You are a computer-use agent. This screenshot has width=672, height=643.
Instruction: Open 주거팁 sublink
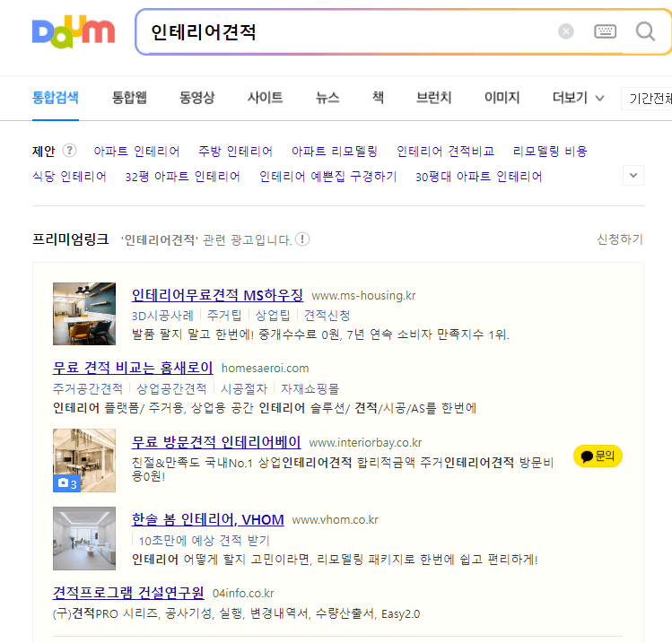[x=224, y=316]
